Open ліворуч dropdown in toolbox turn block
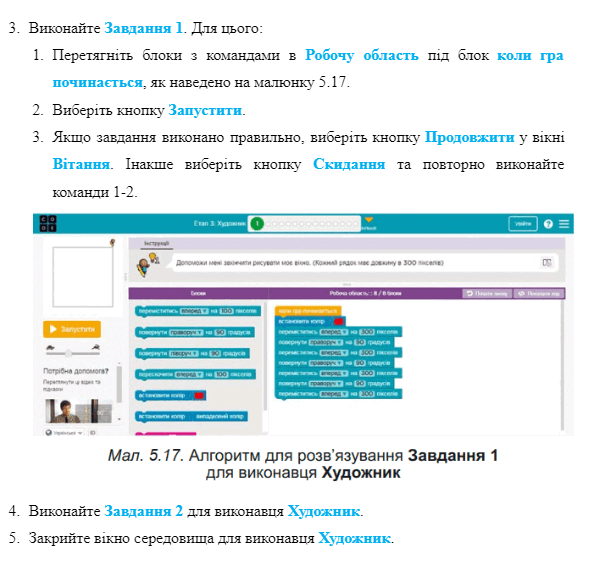The height and width of the screenshot is (566, 590). (x=184, y=353)
